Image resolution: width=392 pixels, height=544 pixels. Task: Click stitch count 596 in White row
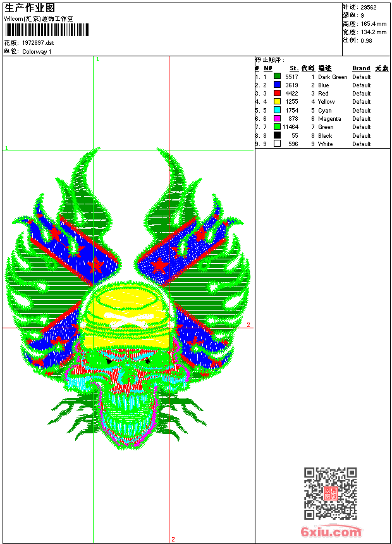[293, 144]
